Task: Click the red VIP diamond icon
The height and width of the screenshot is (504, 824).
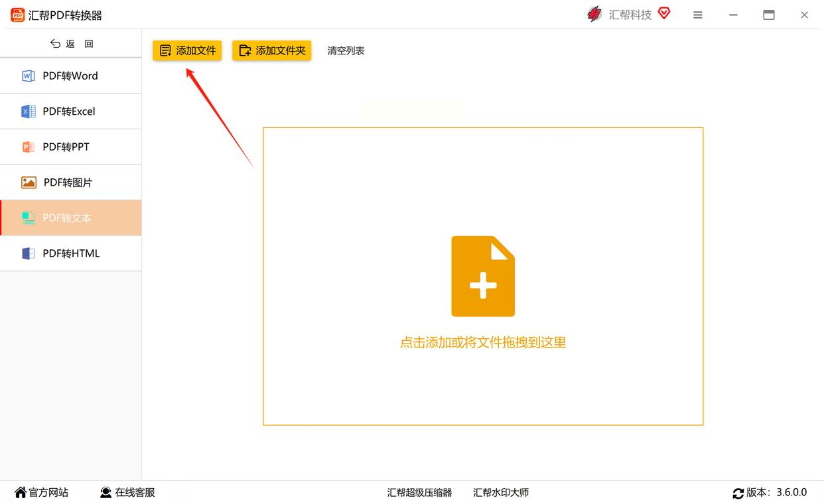Action: coord(664,13)
